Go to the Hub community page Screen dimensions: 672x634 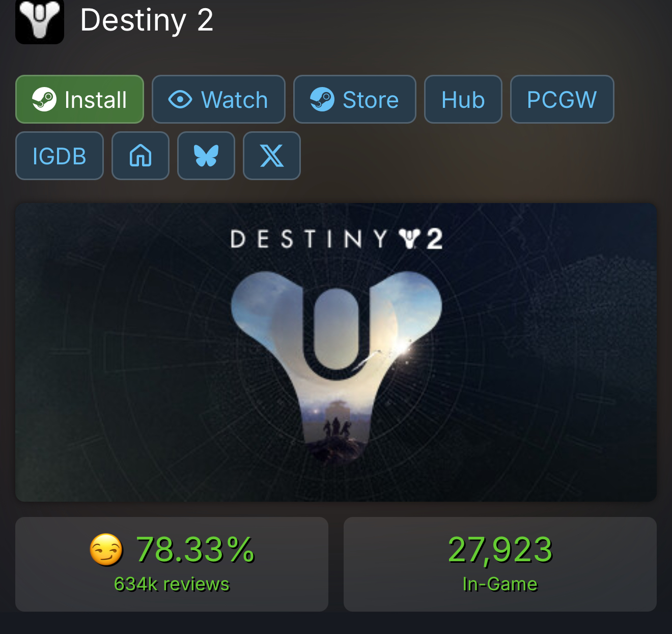coord(463,99)
